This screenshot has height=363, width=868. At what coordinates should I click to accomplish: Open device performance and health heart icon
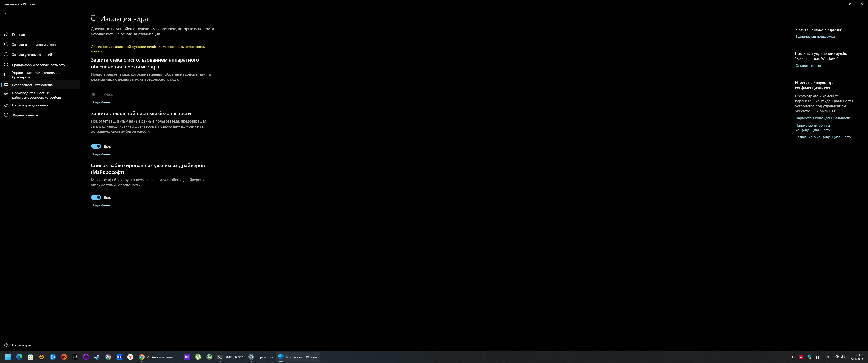coord(6,95)
